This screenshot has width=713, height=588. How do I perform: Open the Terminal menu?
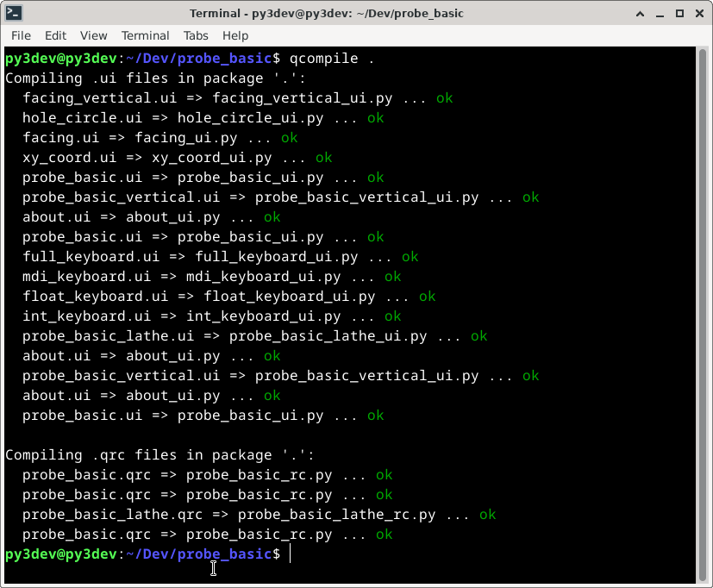[x=145, y=35]
